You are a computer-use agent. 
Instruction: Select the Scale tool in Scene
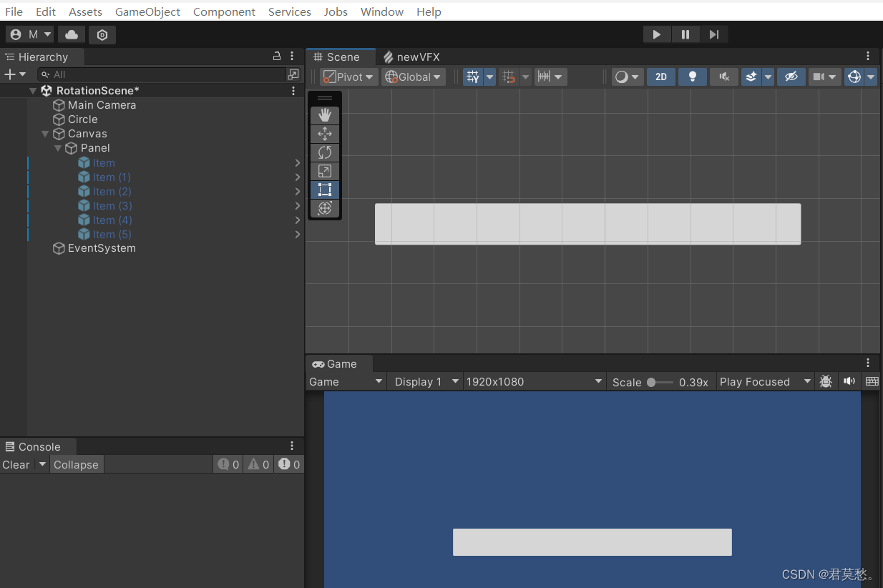point(325,171)
